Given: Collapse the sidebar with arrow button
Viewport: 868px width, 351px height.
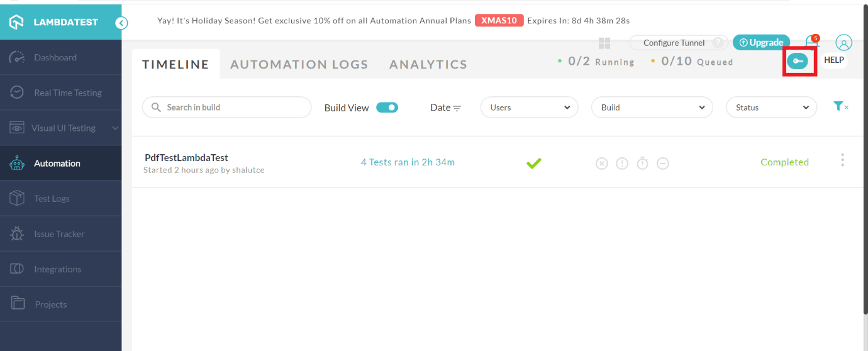Looking at the screenshot, I should [x=121, y=23].
